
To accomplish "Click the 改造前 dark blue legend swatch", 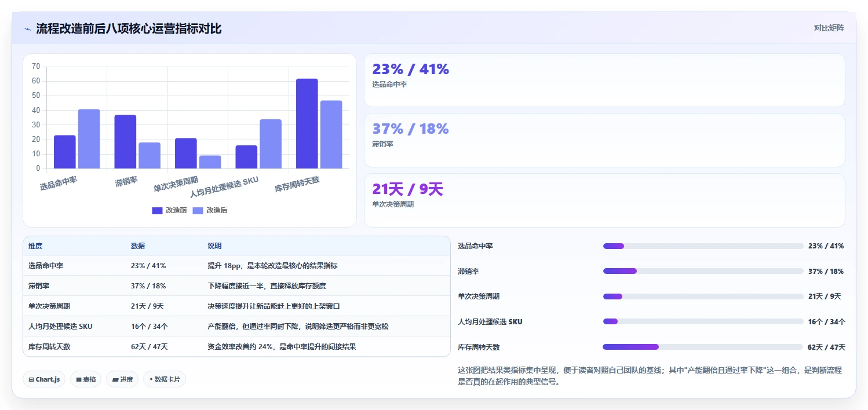I will click(x=157, y=211).
